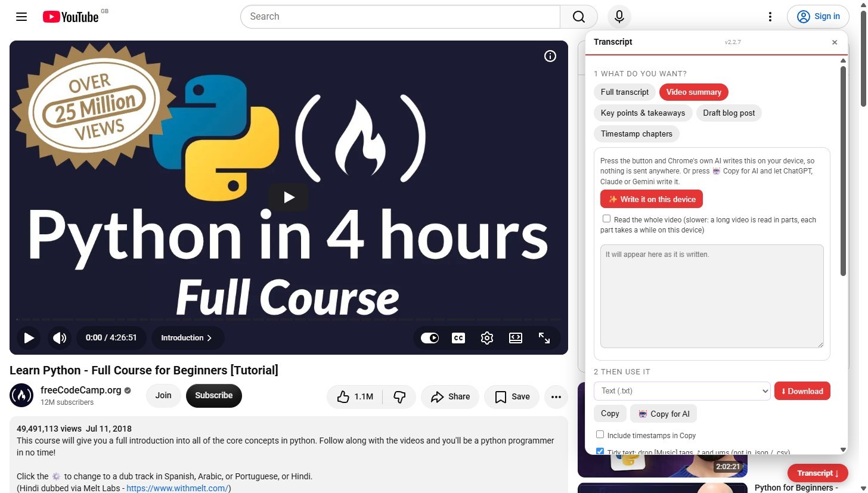This screenshot has width=868, height=493.
Task: Check Include timestamps in Copy
Action: tap(600, 435)
